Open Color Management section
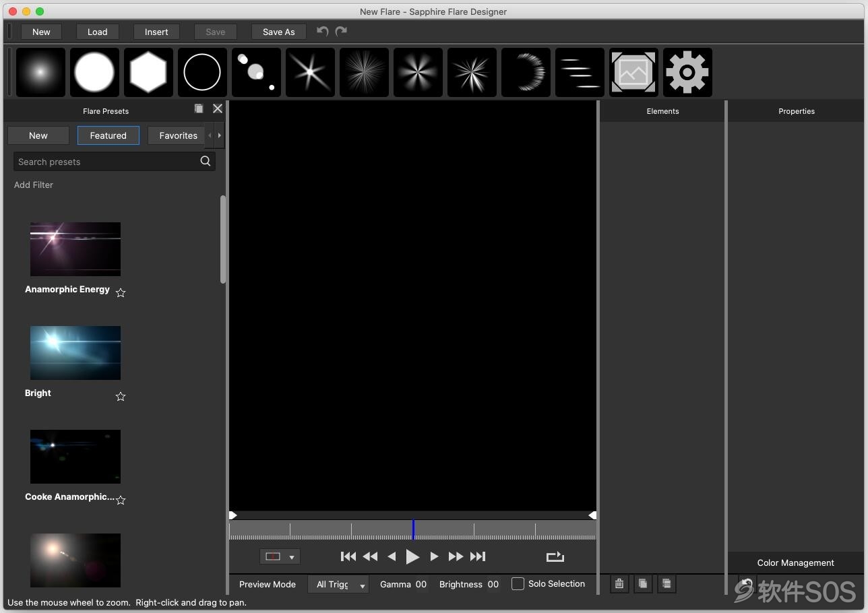 [x=795, y=562]
